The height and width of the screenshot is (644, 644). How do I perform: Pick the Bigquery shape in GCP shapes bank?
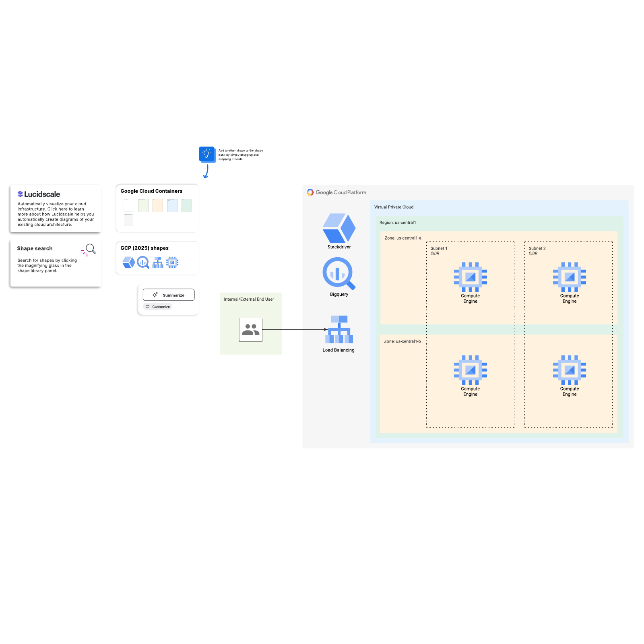[x=143, y=262]
